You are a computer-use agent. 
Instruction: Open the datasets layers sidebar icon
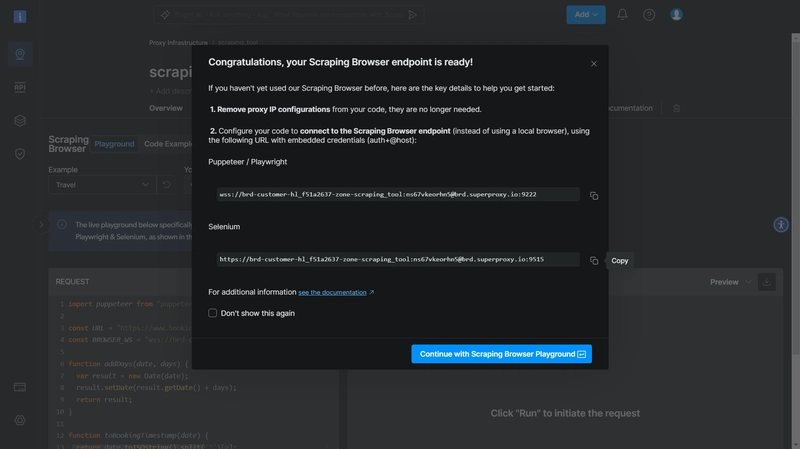tap(20, 120)
